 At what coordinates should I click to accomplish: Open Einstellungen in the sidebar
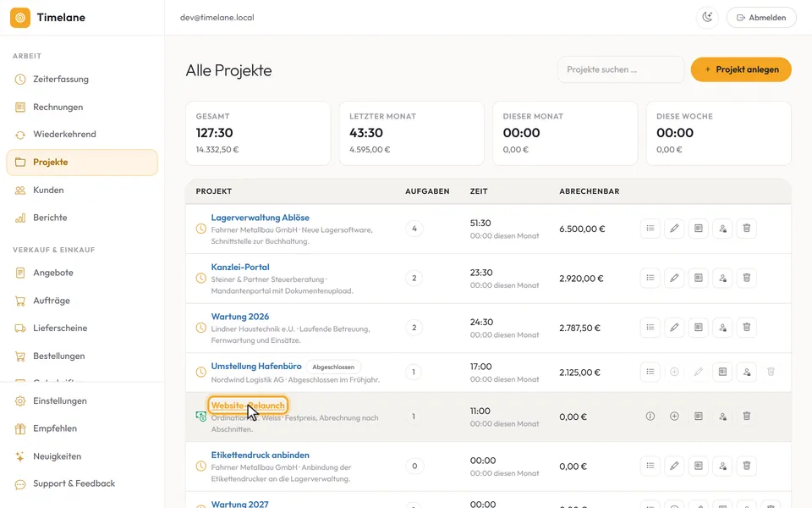tap(82, 400)
